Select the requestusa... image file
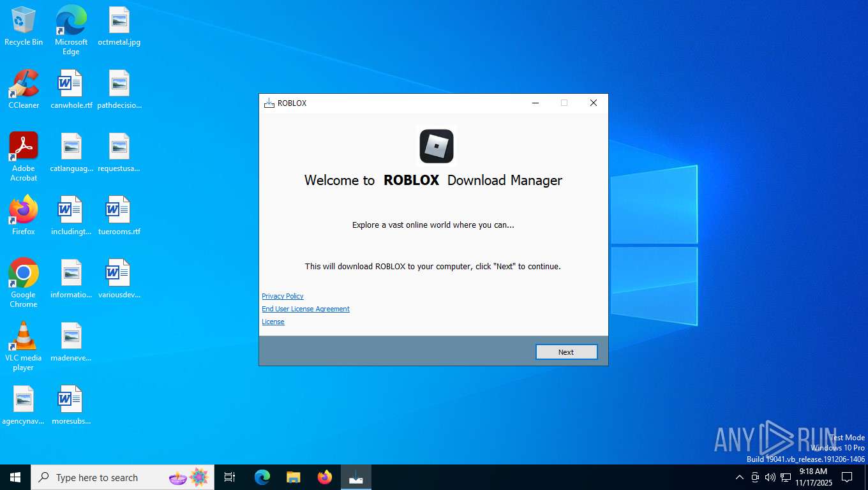Screen dimensions: 868x490 [x=119, y=153]
